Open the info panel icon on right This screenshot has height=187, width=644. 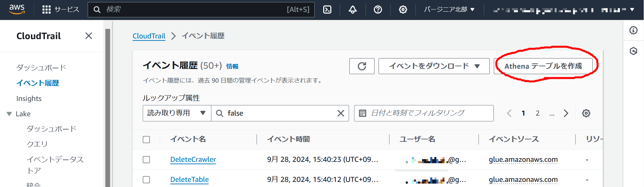click(633, 30)
